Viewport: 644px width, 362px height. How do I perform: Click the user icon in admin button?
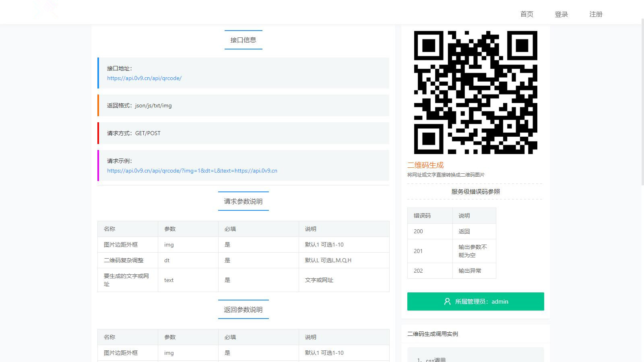point(447,301)
